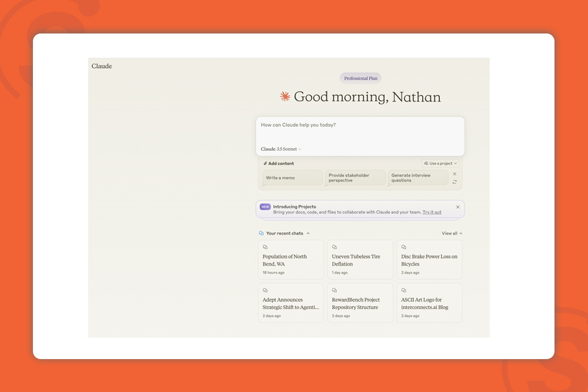Click the Professional Plan badge

360,78
